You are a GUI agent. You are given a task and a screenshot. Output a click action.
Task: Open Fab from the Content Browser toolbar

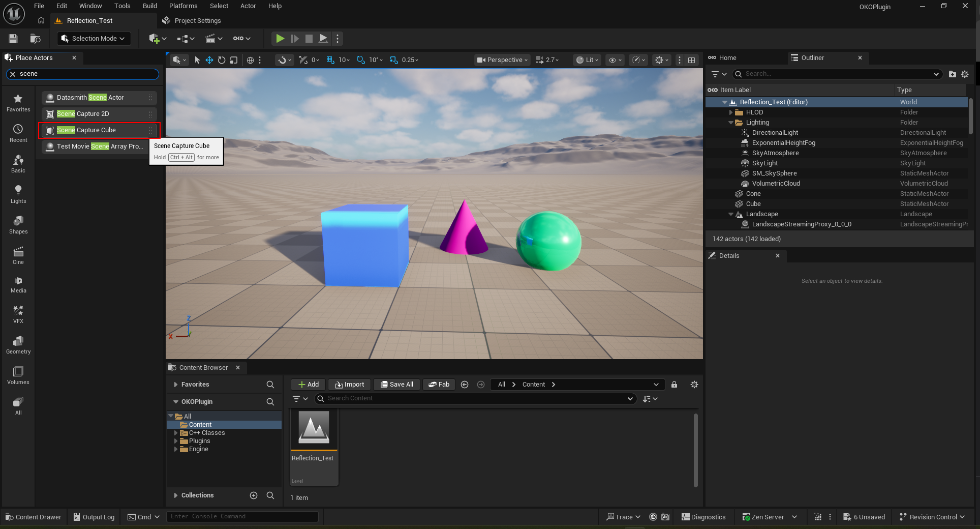pos(439,385)
